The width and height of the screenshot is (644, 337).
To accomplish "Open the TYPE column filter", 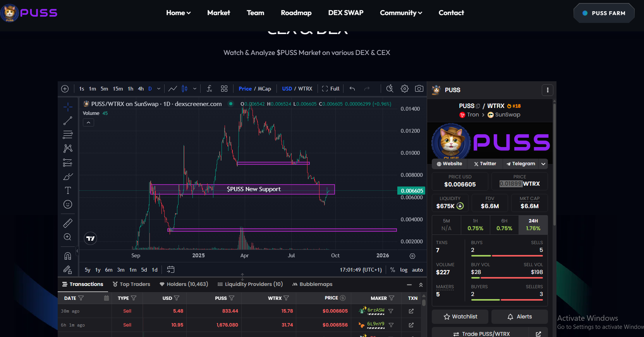I will [x=134, y=298].
